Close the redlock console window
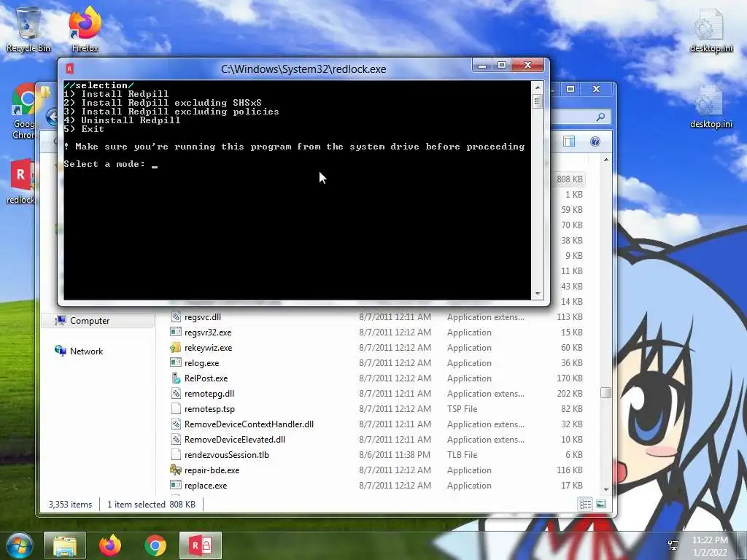This screenshot has height=560, width=747. (x=527, y=65)
